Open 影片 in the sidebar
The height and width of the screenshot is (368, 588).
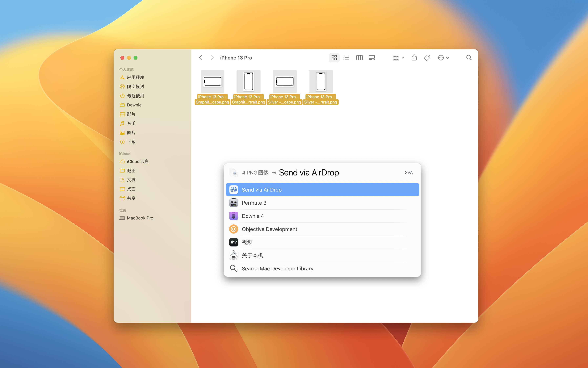click(153, 114)
